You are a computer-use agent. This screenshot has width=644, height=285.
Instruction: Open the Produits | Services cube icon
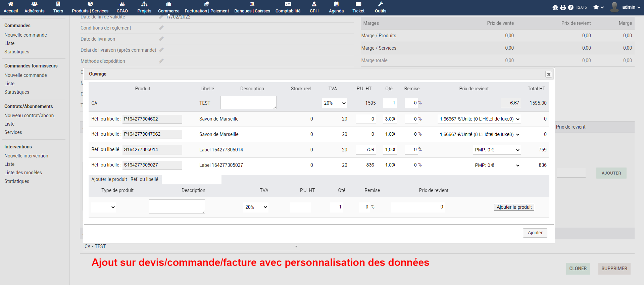pyautogui.click(x=90, y=4)
